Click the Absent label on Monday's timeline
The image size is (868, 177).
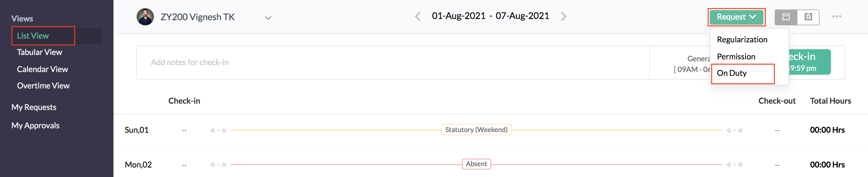476,164
